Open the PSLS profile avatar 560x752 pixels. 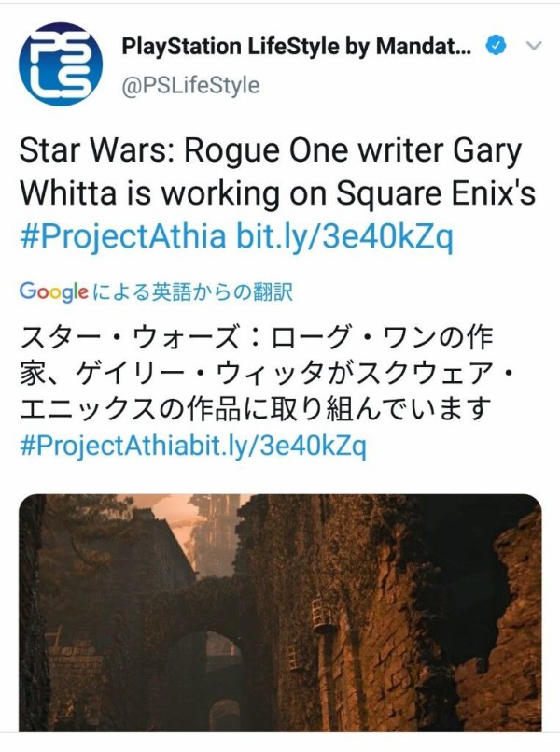point(61,64)
